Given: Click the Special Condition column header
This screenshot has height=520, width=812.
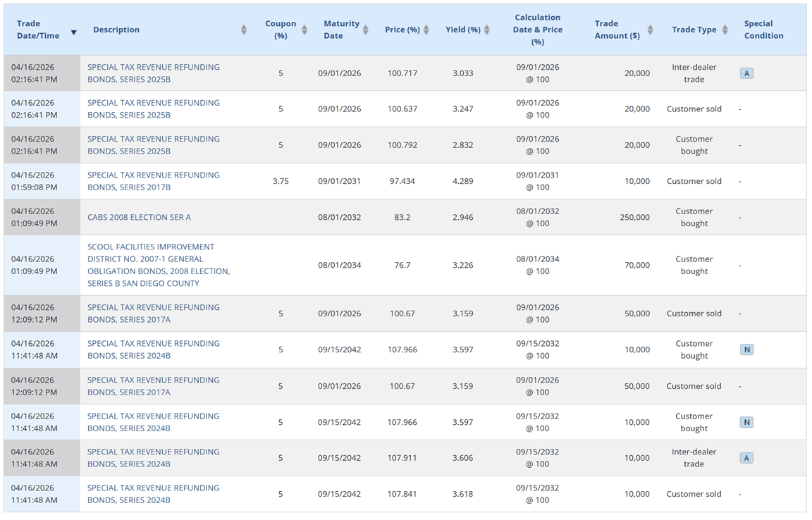Looking at the screenshot, I should point(763,30).
